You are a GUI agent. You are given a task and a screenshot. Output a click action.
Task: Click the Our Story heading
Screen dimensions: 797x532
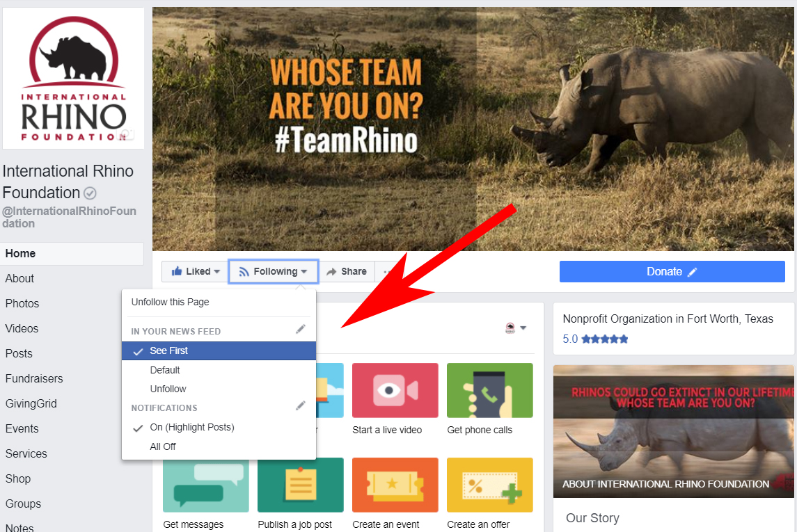[592, 518]
